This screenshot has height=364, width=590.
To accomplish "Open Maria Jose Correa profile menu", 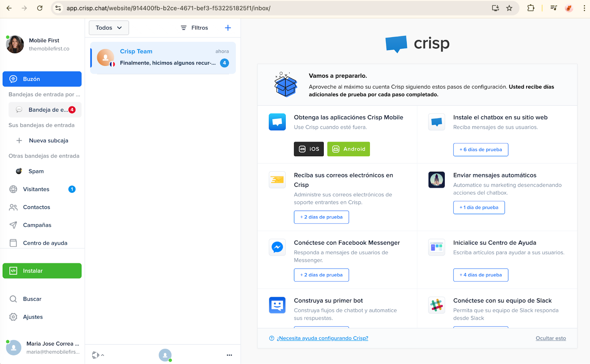I will point(43,347).
